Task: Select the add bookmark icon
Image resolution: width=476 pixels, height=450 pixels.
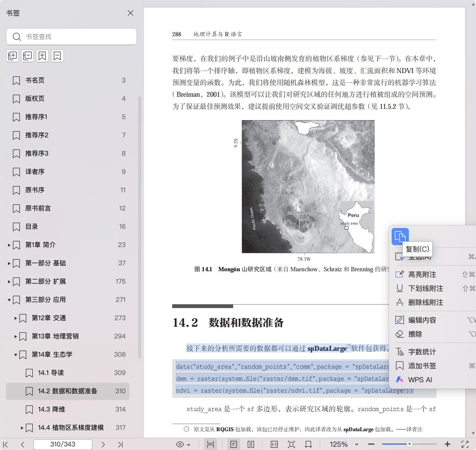Action: [42, 56]
